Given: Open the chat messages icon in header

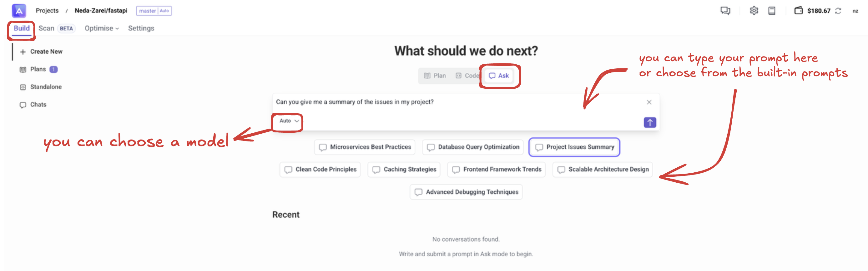Looking at the screenshot, I should [725, 11].
